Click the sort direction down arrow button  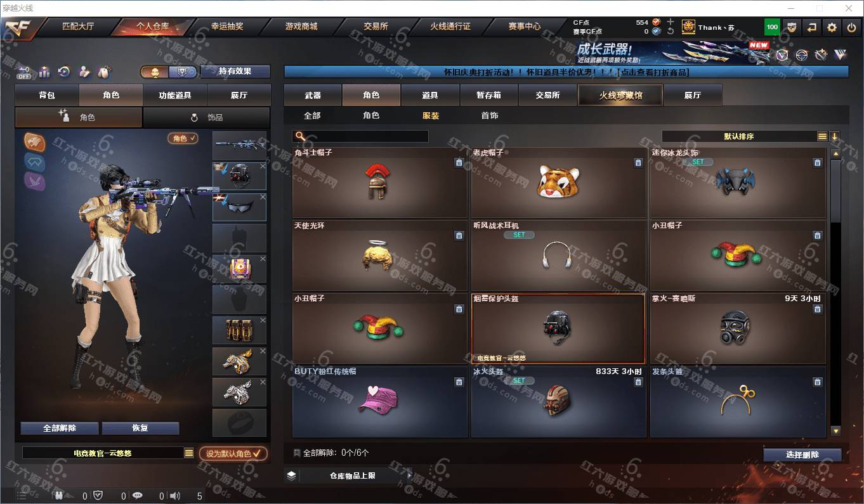tap(835, 136)
